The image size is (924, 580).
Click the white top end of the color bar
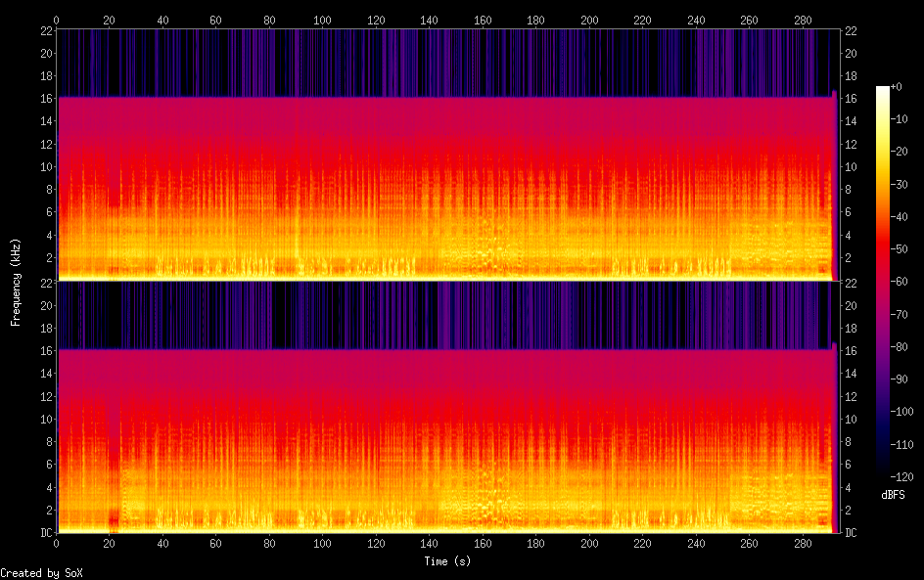point(883,90)
